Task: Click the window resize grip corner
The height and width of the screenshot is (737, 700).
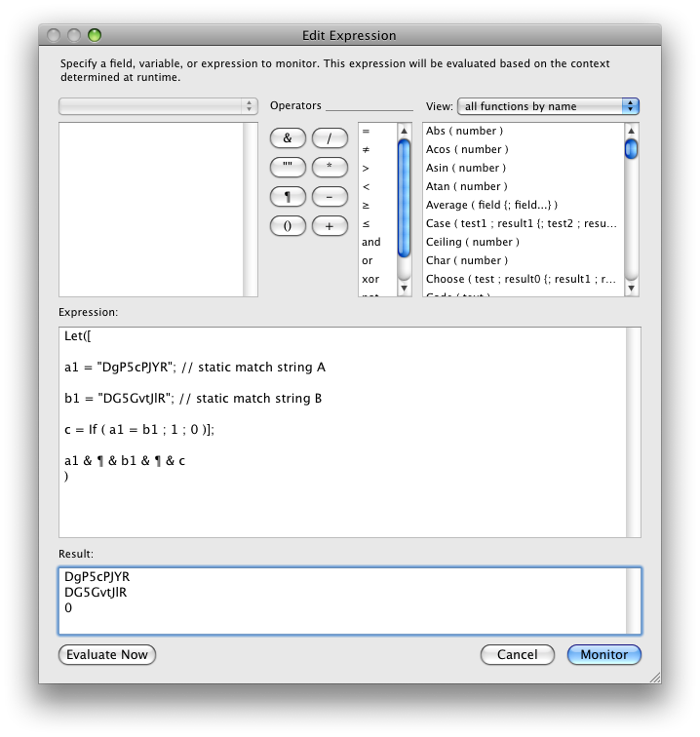Action: point(655,678)
